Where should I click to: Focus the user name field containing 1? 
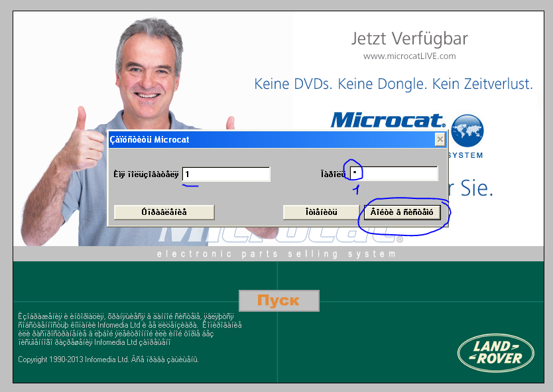click(226, 174)
